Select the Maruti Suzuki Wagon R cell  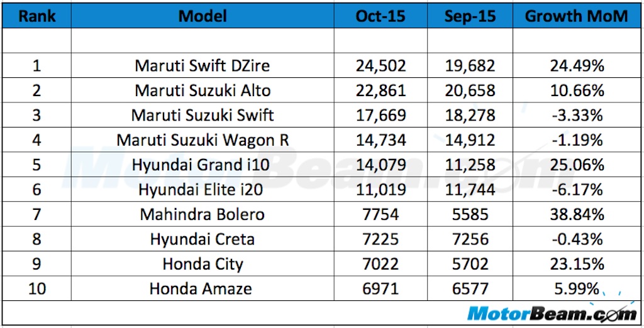(x=202, y=140)
